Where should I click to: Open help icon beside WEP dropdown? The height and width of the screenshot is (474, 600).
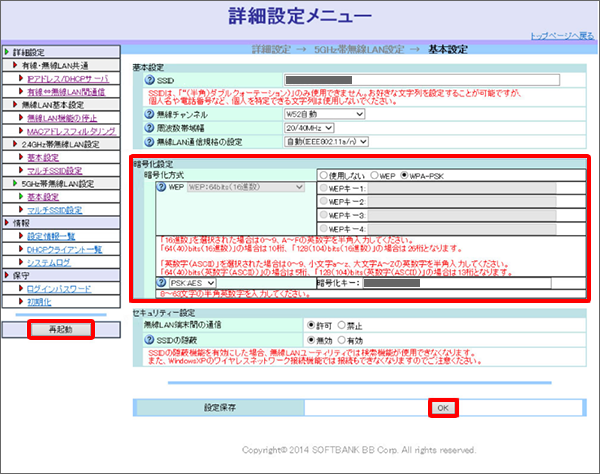tap(161, 187)
